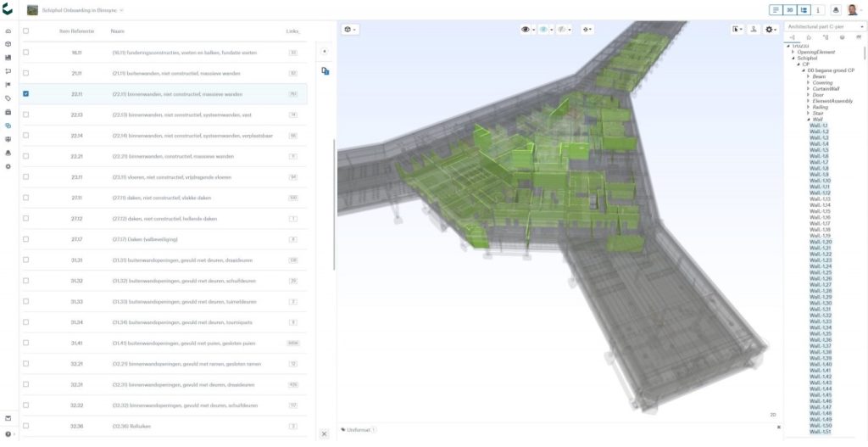This screenshot has height=447, width=868.
Task: Open the 3D cube models sidebar icon
Action: (x=8, y=44)
